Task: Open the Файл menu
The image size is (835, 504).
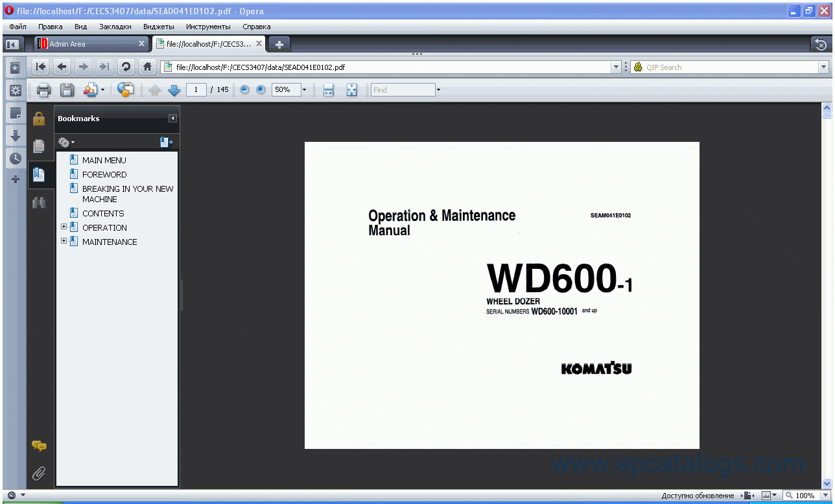Action: (x=18, y=27)
